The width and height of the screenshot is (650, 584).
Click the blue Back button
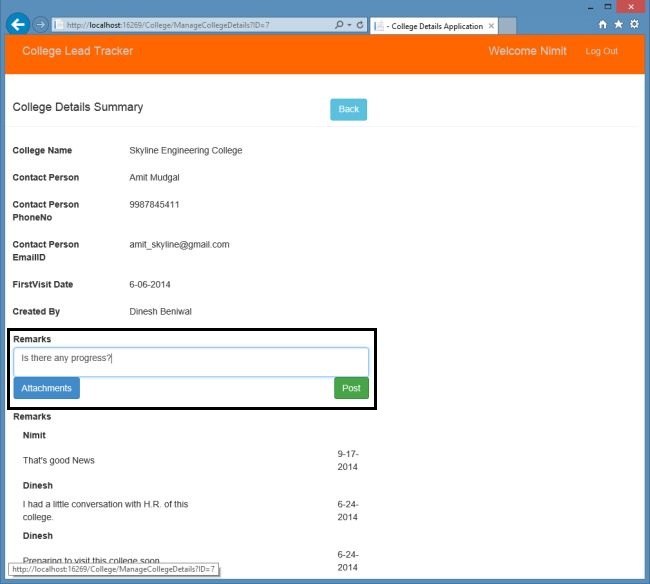(x=349, y=109)
